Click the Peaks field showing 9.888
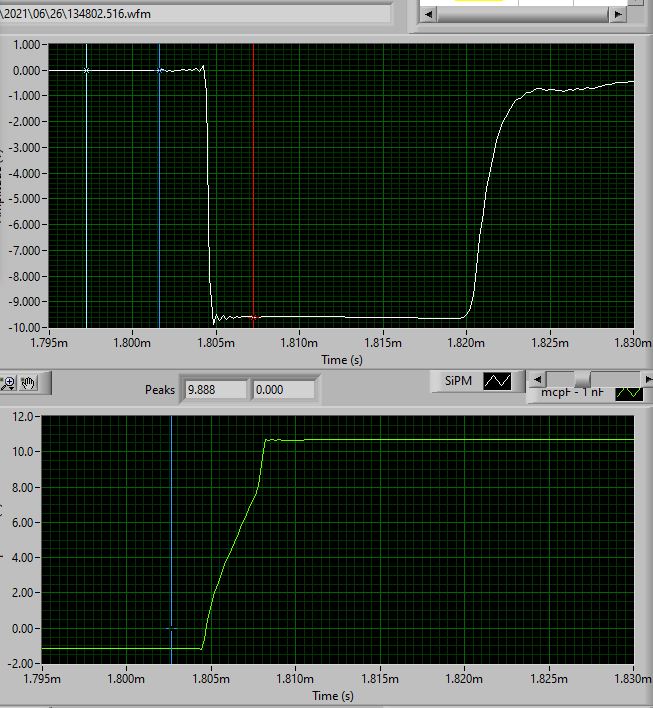Viewport: 653px width, 708px height. coord(216,390)
